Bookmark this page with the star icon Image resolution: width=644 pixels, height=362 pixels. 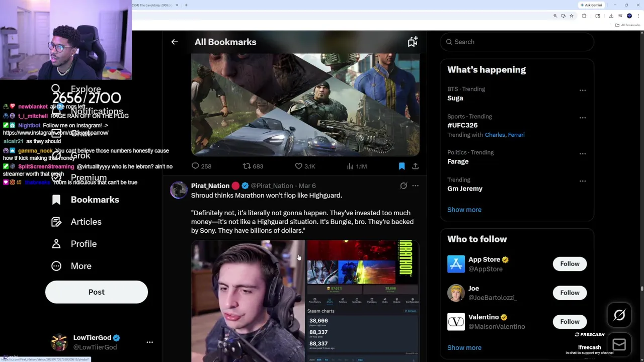point(571,16)
